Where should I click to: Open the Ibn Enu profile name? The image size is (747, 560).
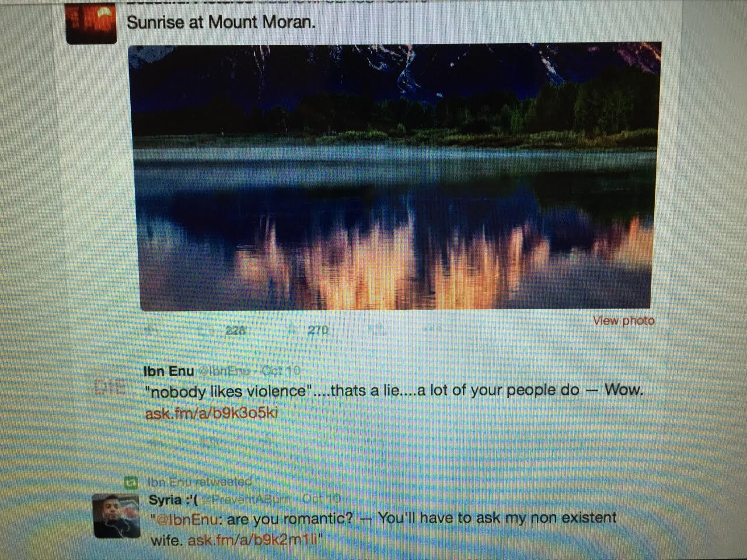pos(169,371)
